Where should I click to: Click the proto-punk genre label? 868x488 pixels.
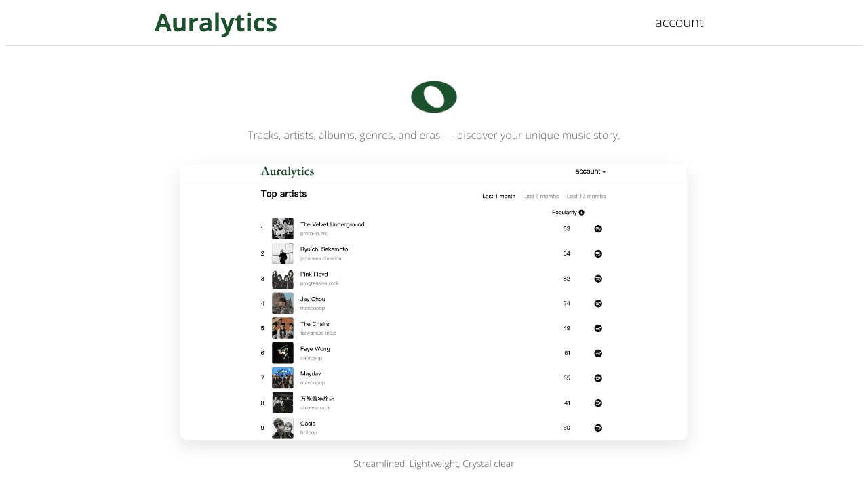pyautogui.click(x=314, y=233)
